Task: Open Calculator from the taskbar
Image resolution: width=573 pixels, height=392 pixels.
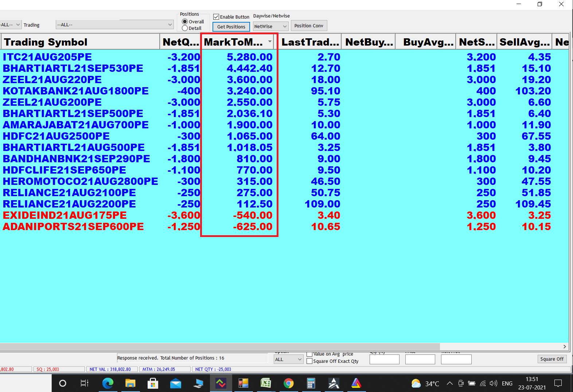Action: click(x=311, y=383)
